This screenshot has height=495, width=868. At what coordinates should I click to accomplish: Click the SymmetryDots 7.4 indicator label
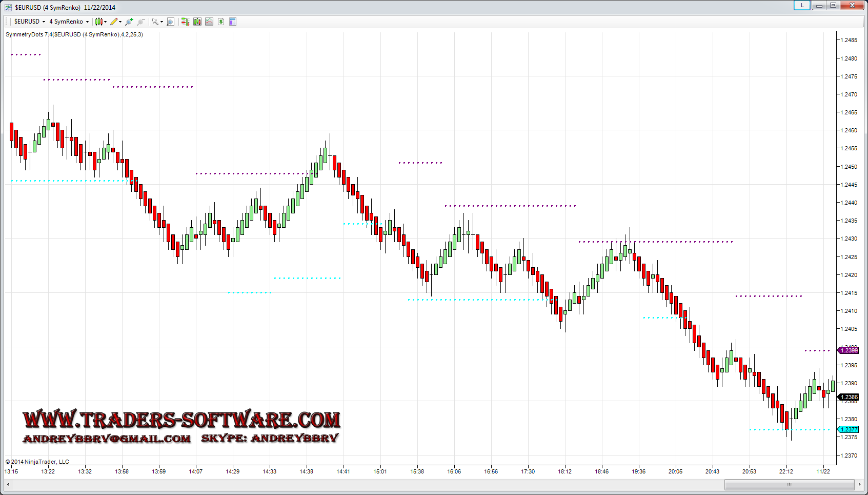tap(74, 34)
